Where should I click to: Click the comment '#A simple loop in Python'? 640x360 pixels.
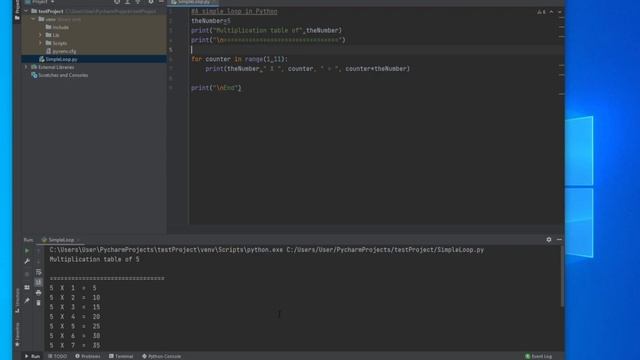click(x=234, y=11)
